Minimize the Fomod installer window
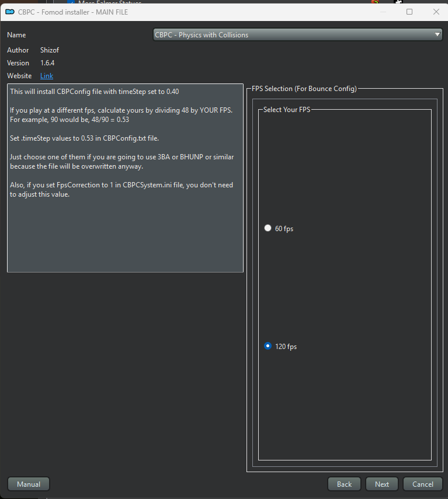 click(383, 12)
